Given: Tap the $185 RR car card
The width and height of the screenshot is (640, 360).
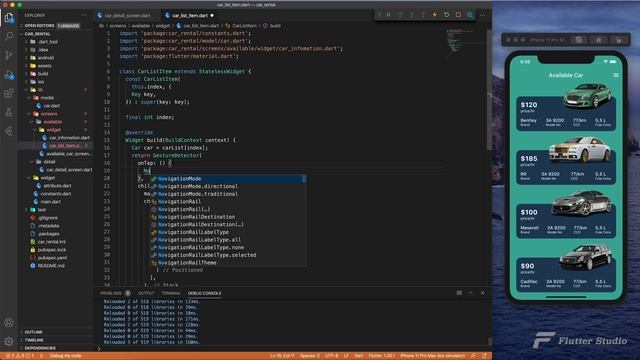Looking at the screenshot, I should click(566, 167).
